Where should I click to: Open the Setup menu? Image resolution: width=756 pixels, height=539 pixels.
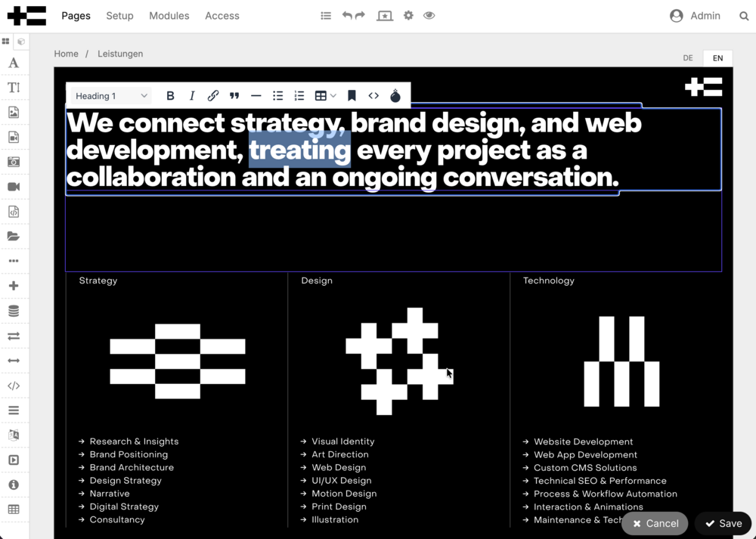tap(119, 16)
